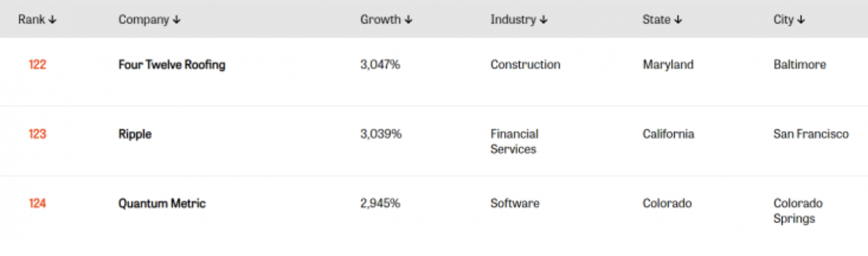Click the Software industry cell
The image size is (868, 256).
(x=515, y=203)
